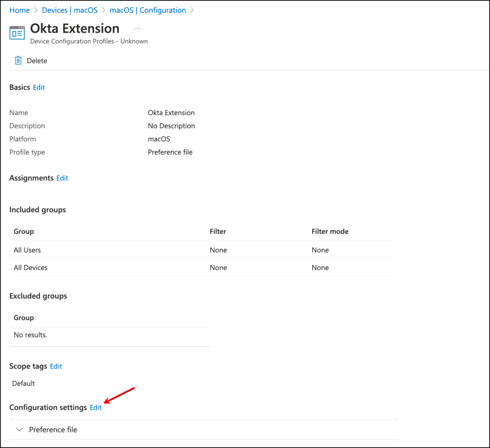Image resolution: width=490 pixels, height=448 pixels.
Task: Edit the Assignments section
Action: [x=62, y=178]
